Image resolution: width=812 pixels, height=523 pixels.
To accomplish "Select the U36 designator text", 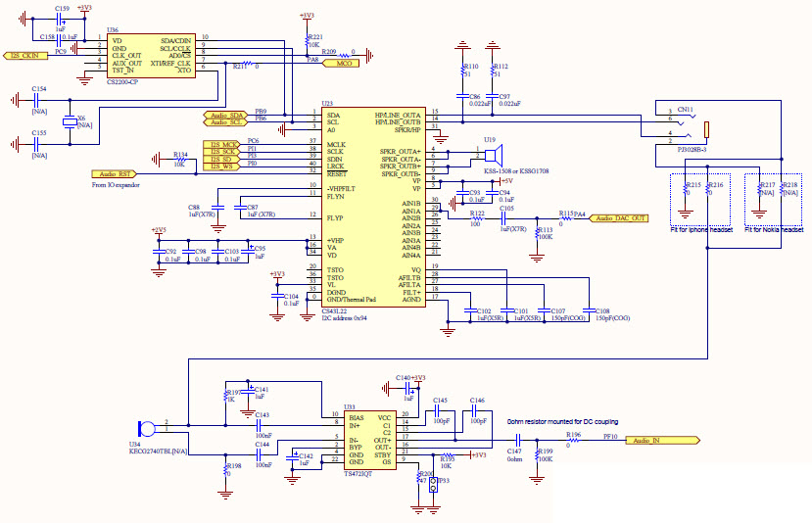I will [x=112, y=30].
